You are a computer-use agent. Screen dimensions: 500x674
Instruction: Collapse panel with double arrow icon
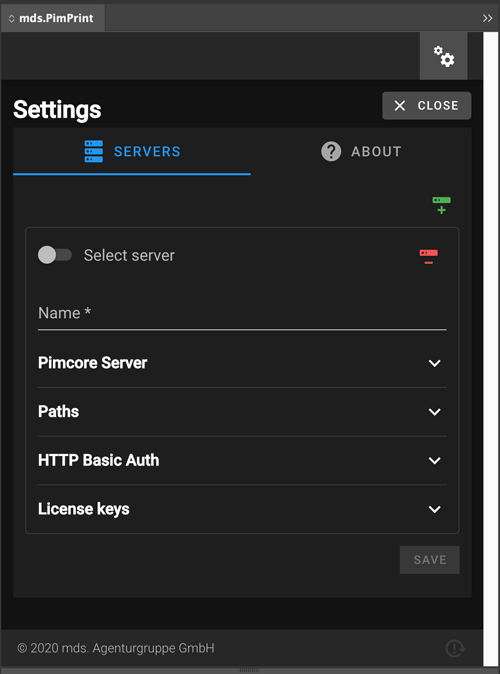tap(487, 18)
